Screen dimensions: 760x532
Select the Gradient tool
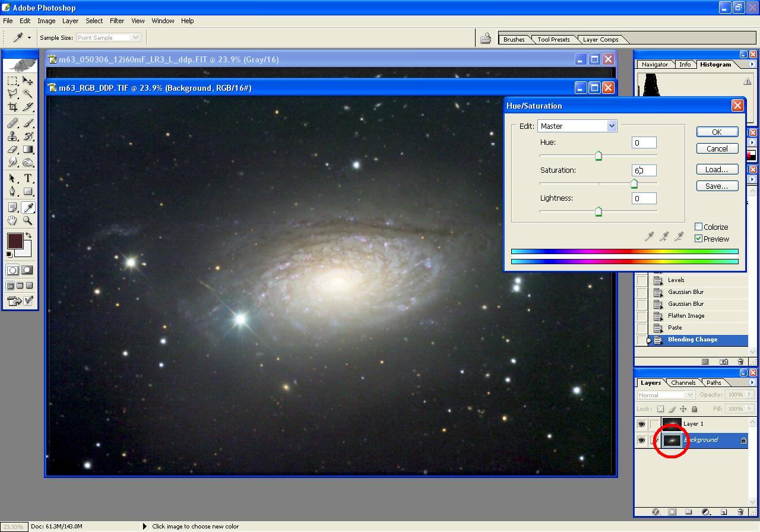click(27, 149)
